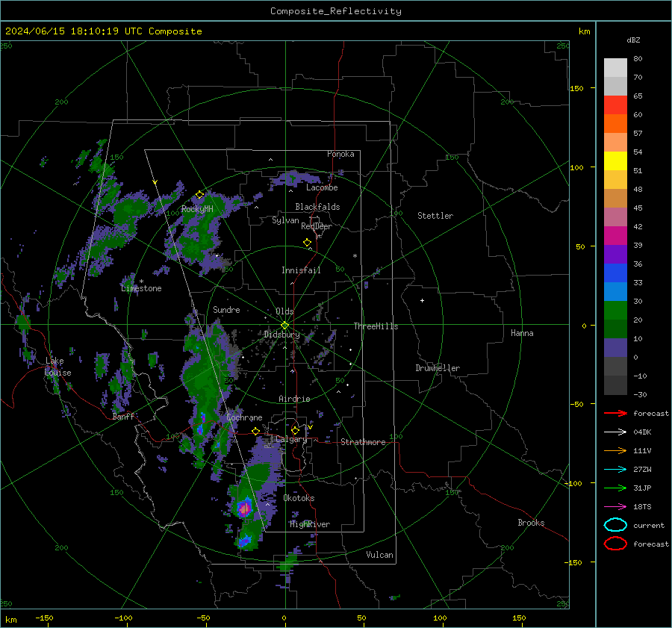This screenshot has width=672, height=628.
Task: Click the asterisk marker above Limestone
Action: pos(141,282)
